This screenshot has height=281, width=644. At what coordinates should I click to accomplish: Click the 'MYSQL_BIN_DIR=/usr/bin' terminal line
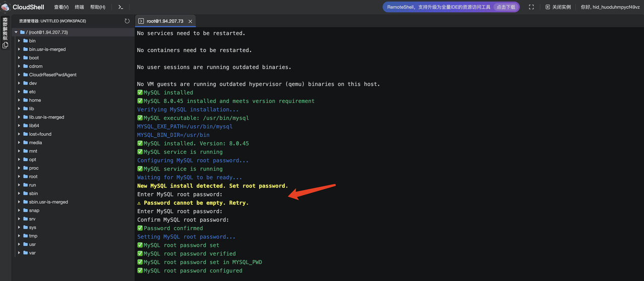coord(174,135)
